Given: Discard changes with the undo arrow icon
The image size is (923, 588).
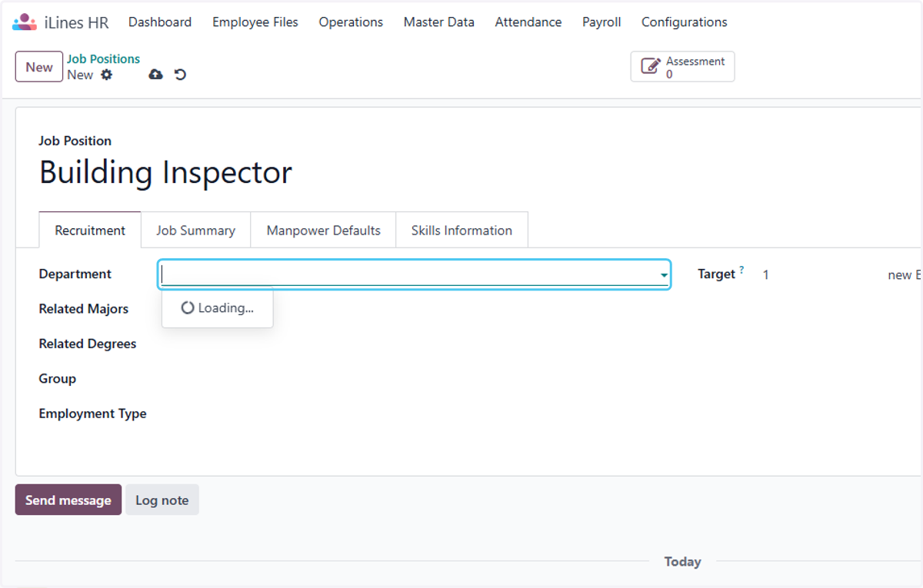Looking at the screenshot, I should 180,75.
